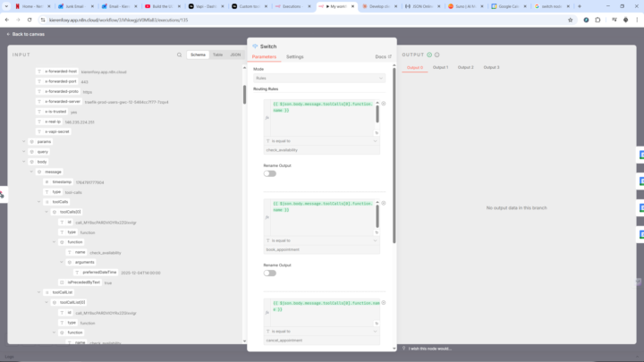Image resolution: width=644 pixels, height=362 pixels.
Task: Reload the browser page
Action: point(30,20)
